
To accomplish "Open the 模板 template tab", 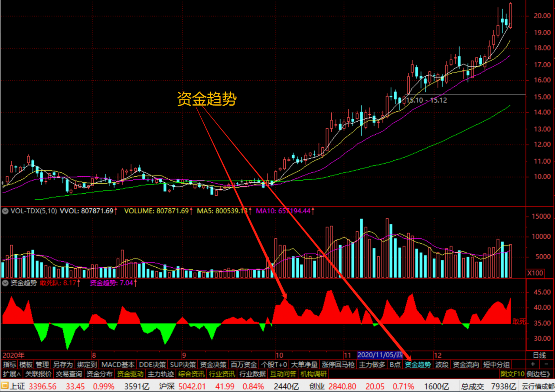I will pyautogui.click(x=26, y=365).
